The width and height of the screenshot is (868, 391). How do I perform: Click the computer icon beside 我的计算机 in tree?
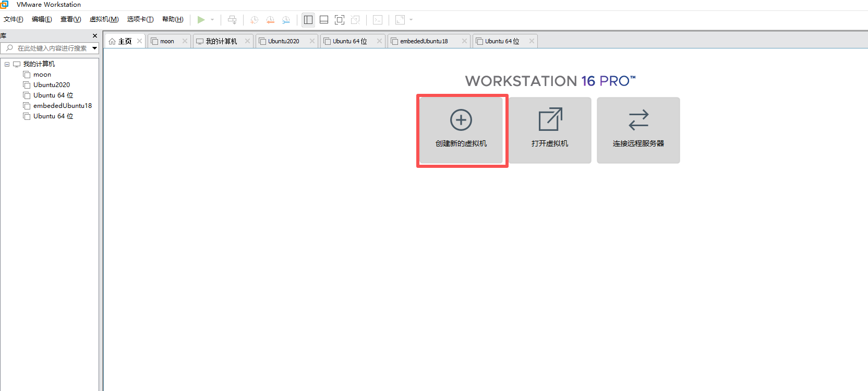pyautogui.click(x=17, y=64)
